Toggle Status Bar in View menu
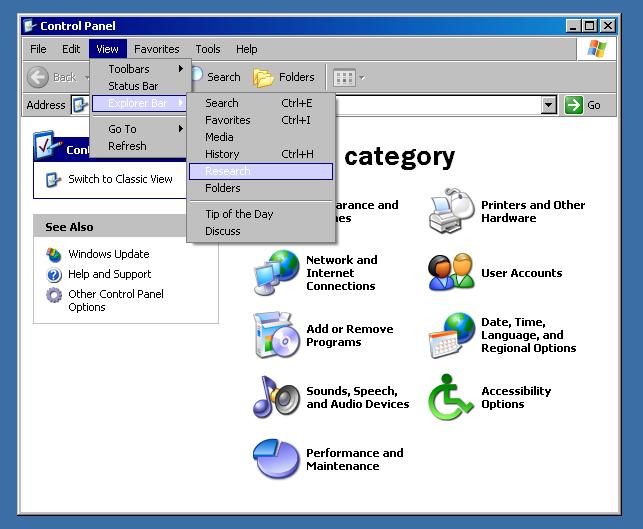 pos(140,86)
